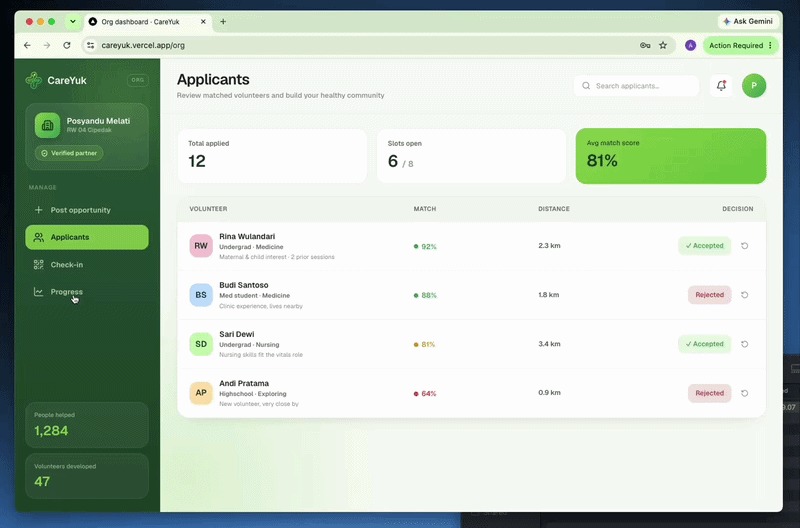Screen dimensions: 800x528
Task: Select Applicants in the sidebar
Action: [x=87, y=237]
